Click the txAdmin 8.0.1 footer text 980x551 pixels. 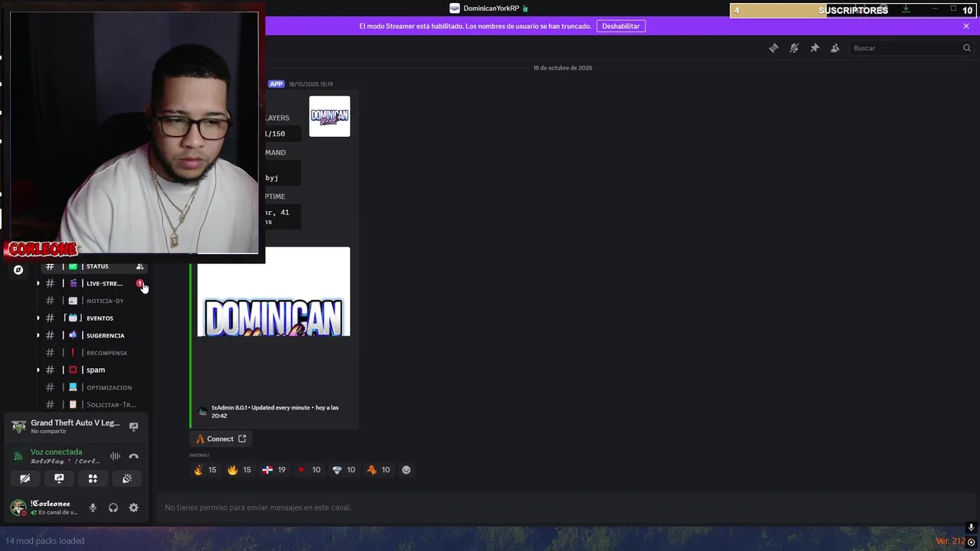pos(275,412)
